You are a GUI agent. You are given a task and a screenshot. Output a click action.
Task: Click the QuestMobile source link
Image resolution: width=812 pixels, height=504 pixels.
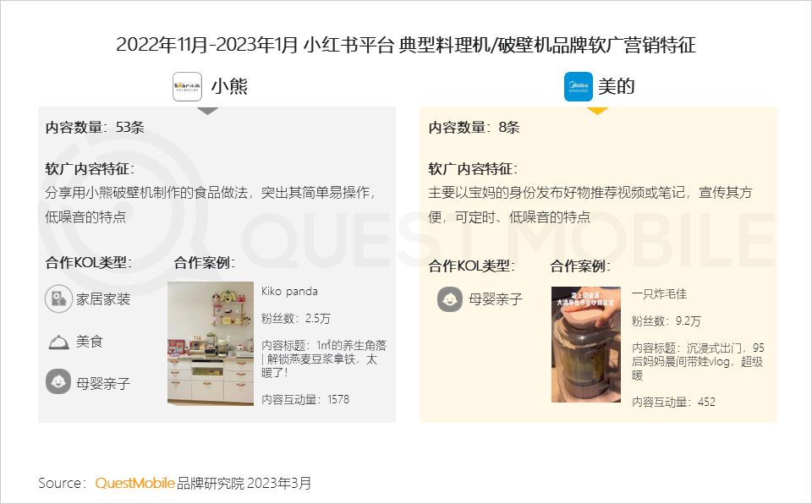click(x=135, y=483)
